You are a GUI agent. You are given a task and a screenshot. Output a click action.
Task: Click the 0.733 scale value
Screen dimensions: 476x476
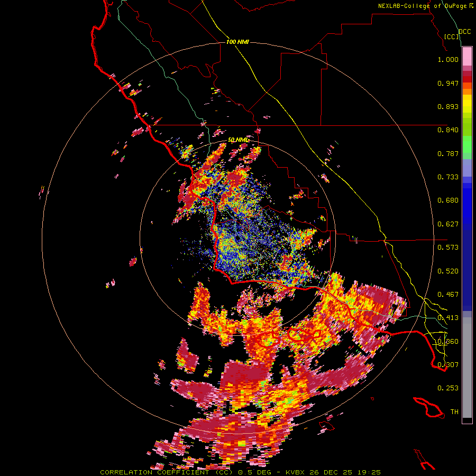point(448,177)
